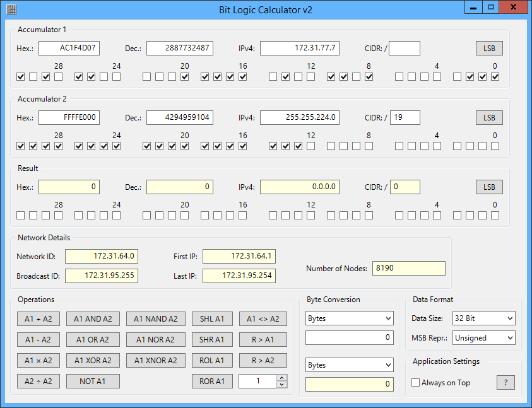The width and height of the screenshot is (532, 408).
Task: Click the A1 × A2 multiply button
Action: (x=38, y=361)
